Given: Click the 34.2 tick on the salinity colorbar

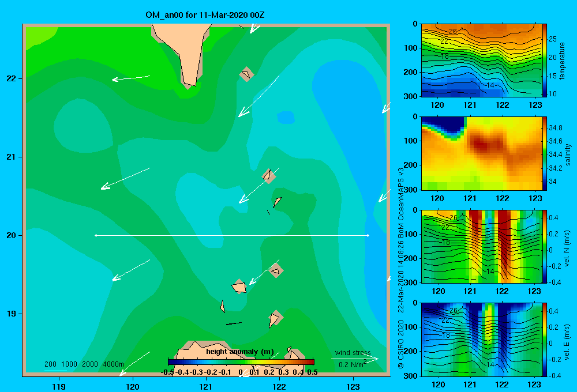Looking at the screenshot, I should click(555, 168).
